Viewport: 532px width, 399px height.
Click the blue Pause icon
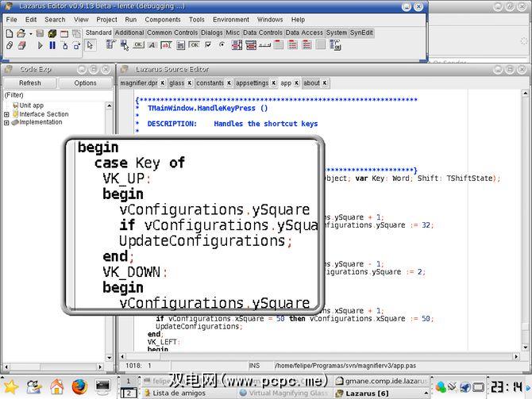52,45
